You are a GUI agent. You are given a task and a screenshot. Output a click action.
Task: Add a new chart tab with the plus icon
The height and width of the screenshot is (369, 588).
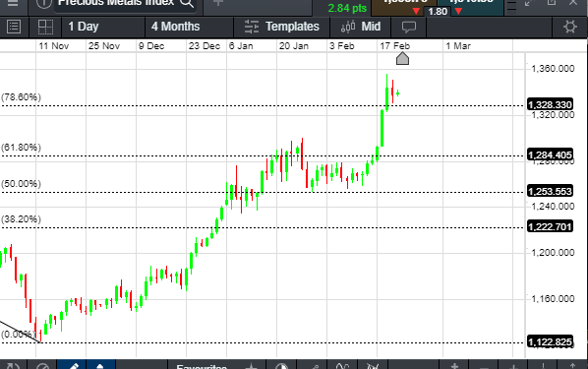[218, 3]
